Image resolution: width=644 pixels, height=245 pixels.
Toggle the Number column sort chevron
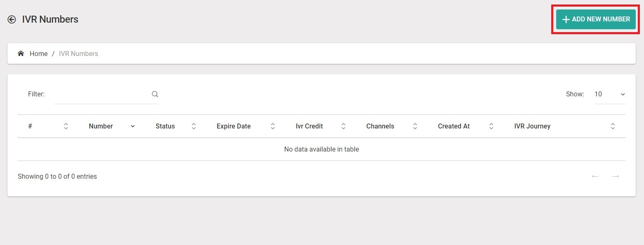pyautogui.click(x=133, y=126)
